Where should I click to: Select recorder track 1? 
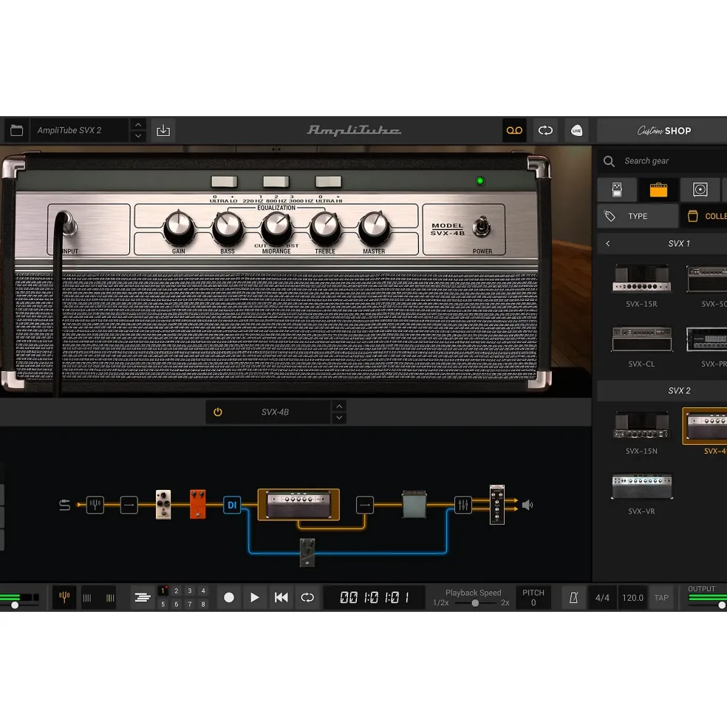pyautogui.click(x=163, y=591)
